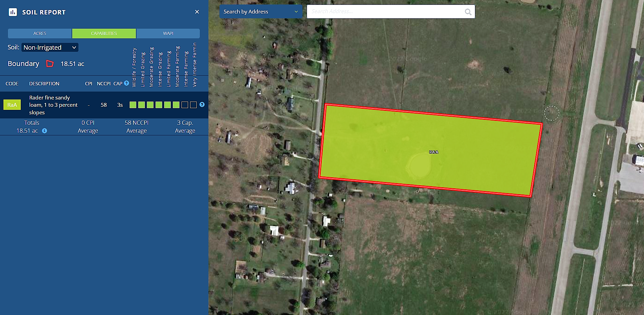Click the empty Very Intense Farming box
Image resolution: width=644 pixels, height=315 pixels.
(194, 105)
